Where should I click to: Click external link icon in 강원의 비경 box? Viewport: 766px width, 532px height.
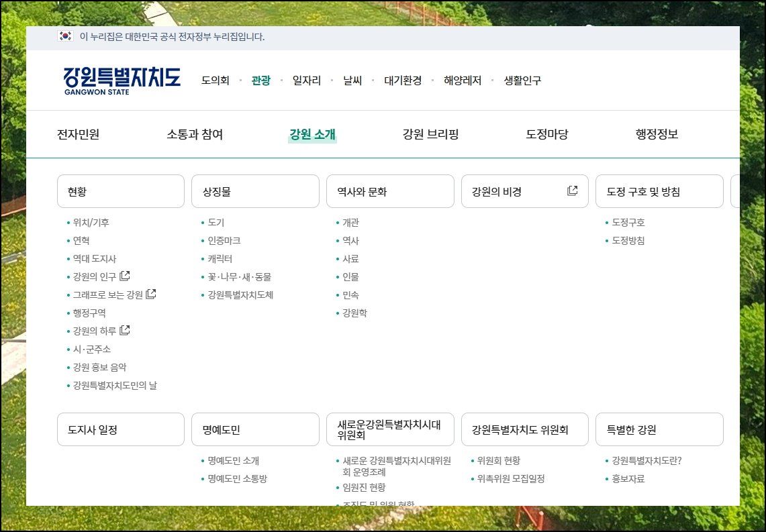pyautogui.click(x=572, y=191)
